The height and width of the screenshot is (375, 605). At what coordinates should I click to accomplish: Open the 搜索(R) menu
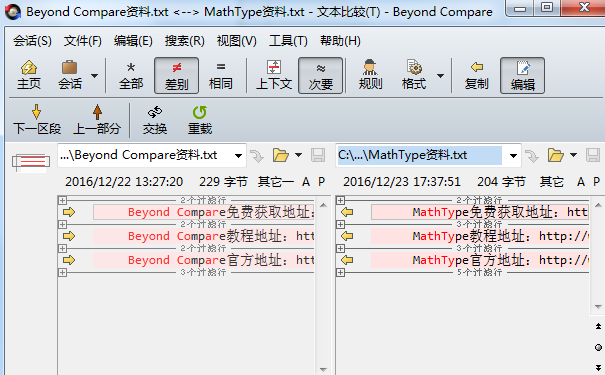(x=184, y=41)
